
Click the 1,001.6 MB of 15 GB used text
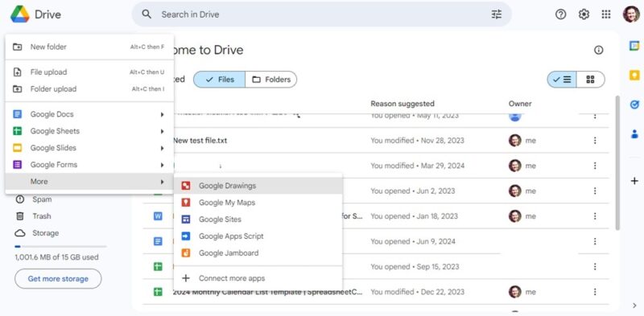(56, 258)
